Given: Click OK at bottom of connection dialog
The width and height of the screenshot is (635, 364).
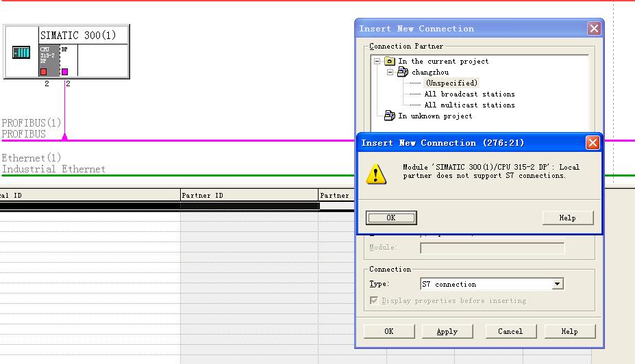Looking at the screenshot, I should click(389, 331).
